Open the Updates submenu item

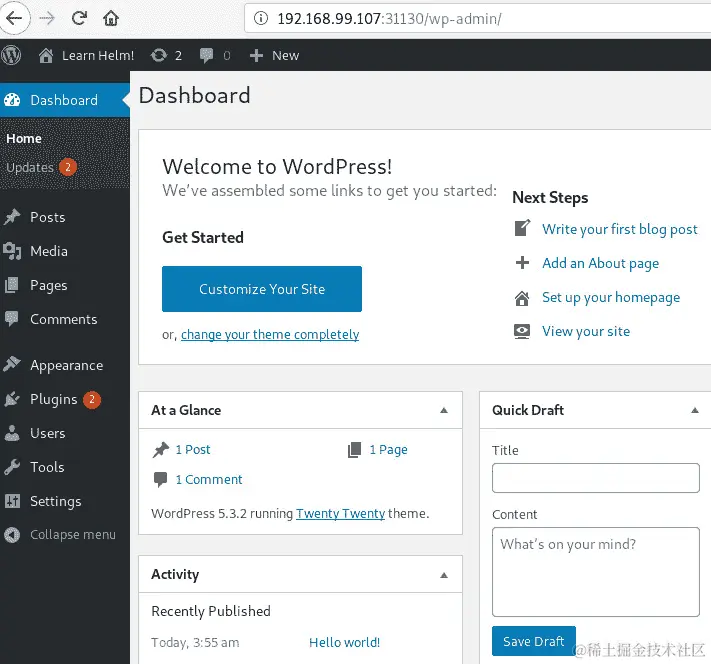point(41,167)
